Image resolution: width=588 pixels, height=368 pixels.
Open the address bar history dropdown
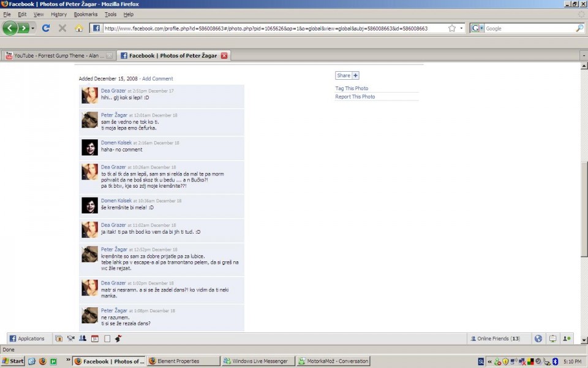[461, 28]
